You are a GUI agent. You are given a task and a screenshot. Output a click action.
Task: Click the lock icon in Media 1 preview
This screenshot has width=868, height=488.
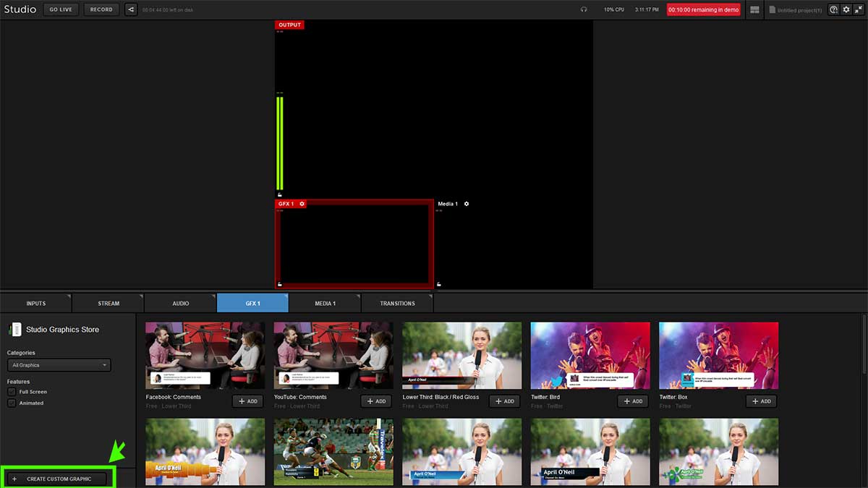pyautogui.click(x=438, y=284)
